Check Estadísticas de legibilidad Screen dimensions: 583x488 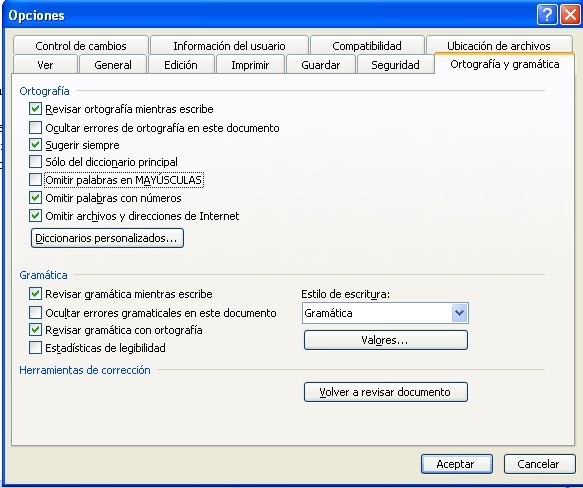click(35, 347)
